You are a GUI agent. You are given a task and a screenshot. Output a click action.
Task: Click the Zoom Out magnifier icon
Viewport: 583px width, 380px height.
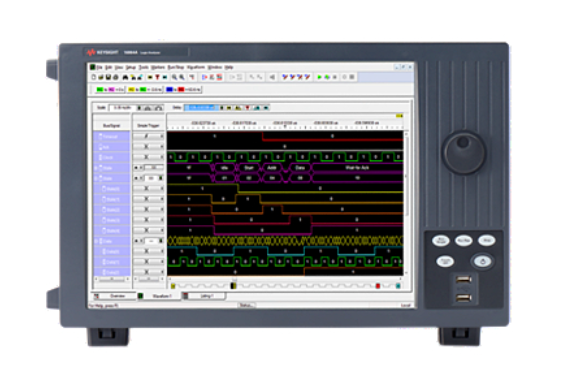[182, 77]
